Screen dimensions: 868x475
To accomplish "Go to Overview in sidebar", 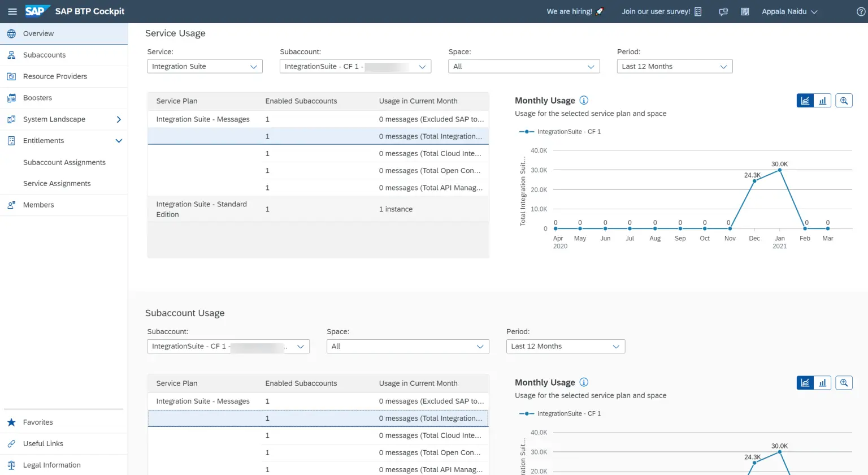I will (x=64, y=33).
